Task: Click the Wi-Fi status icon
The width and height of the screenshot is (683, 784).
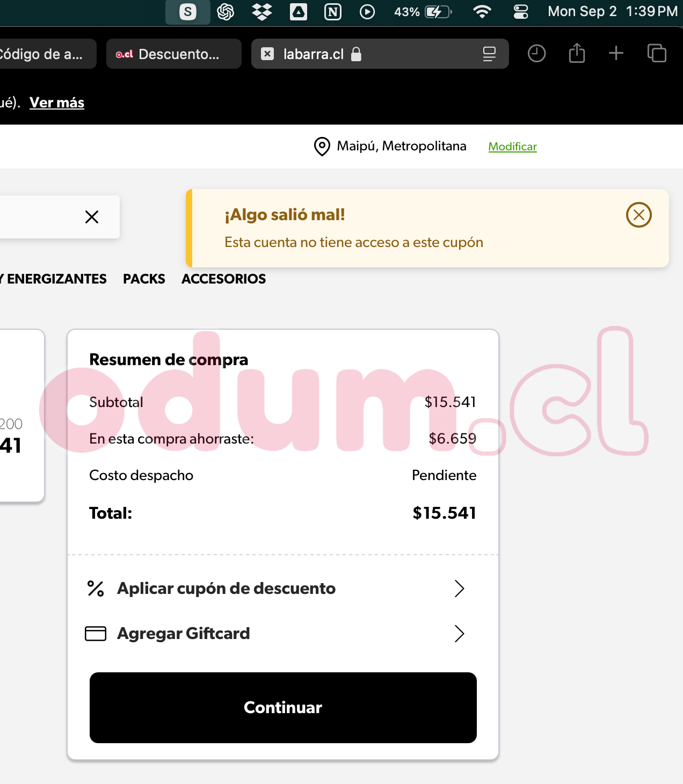Action: click(x=482, y=12)
